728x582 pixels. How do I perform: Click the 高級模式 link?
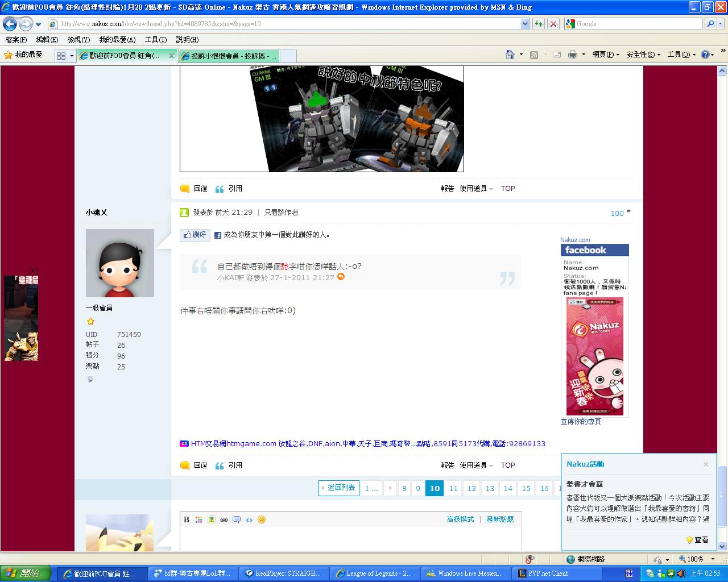(x=460, y=519)
